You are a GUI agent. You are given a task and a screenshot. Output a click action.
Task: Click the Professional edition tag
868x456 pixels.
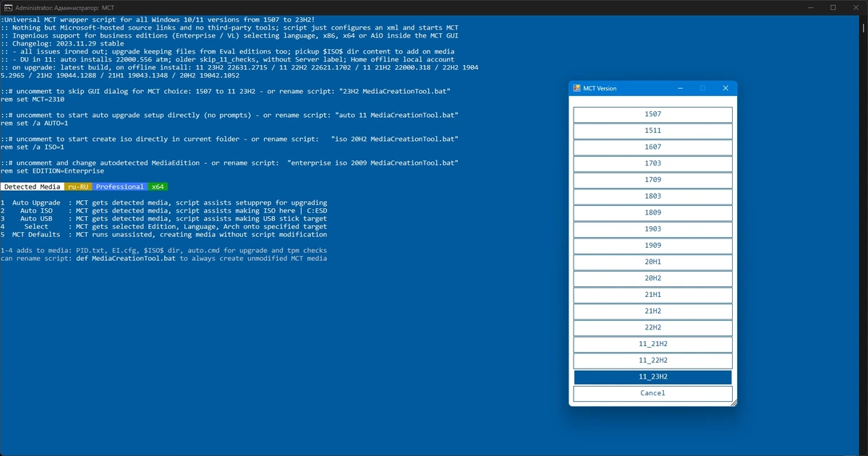[x=120, y=186]
